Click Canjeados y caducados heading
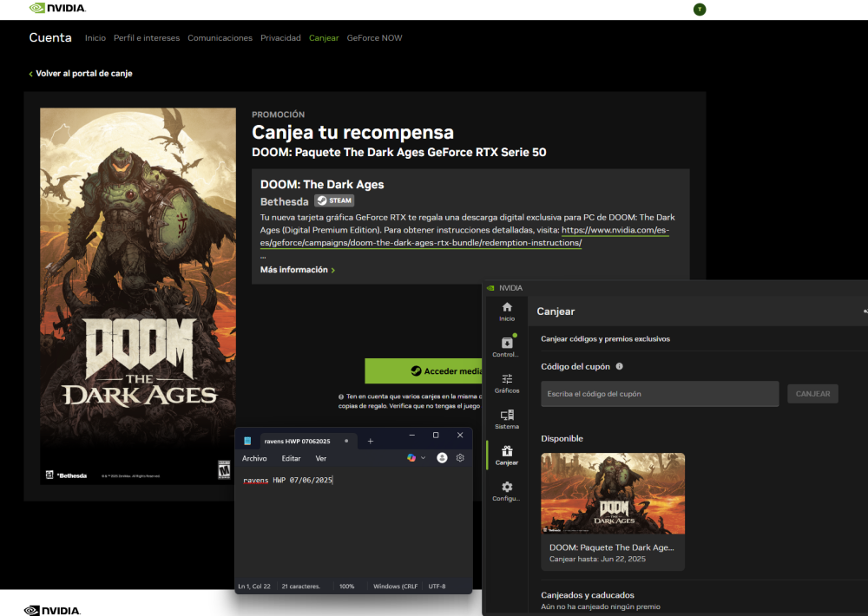This screenshot has width=868, height=616. coord(588,595)
